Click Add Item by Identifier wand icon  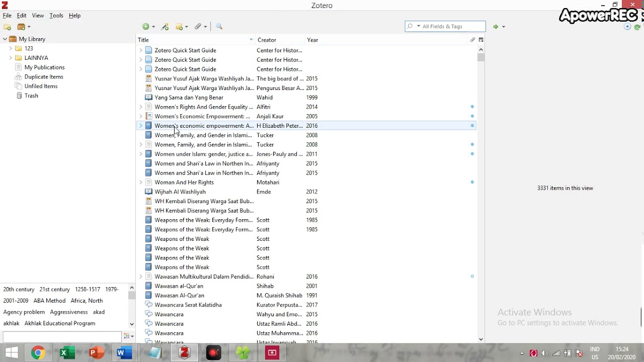(x=165, y=27)
